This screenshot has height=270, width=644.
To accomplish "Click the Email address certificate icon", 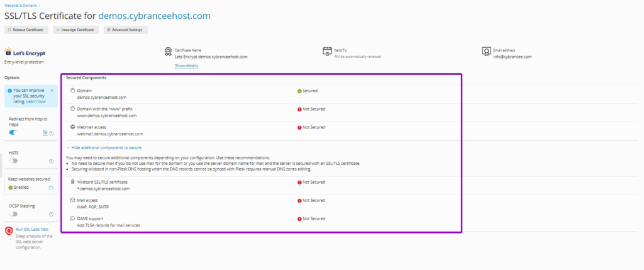I will [x=486, y=52].
